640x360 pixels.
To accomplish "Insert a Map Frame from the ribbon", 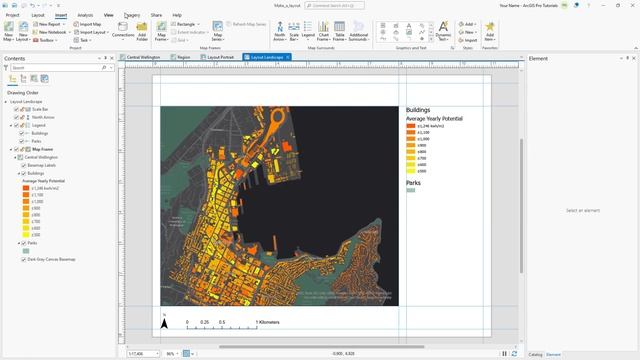I will (x=162, y=31).
